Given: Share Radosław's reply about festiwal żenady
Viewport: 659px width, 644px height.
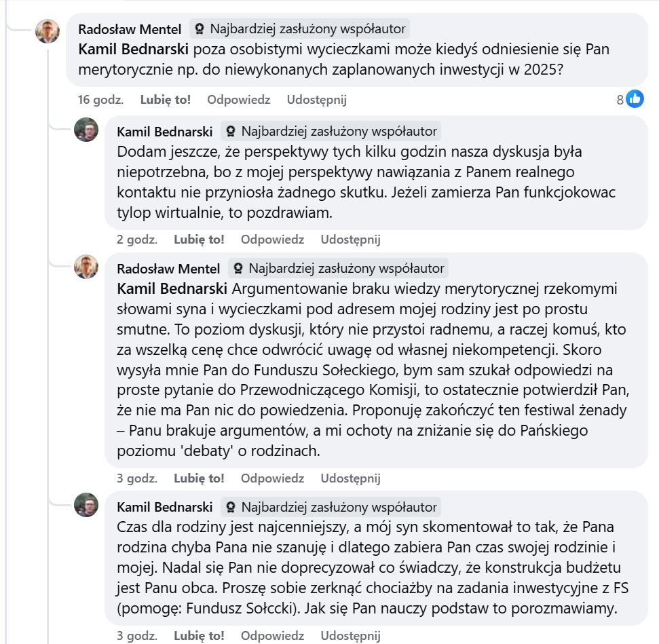Looking at the screenshot, I should coord(350,478).
